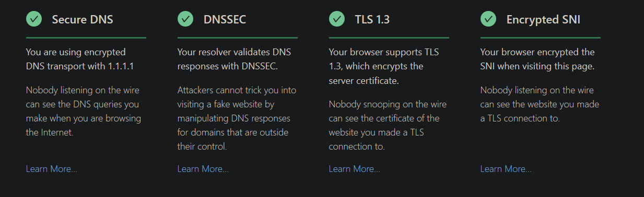Click the paragraph about attackers manipulating DNS responses
Screen dimensions: 644x197
237,118
